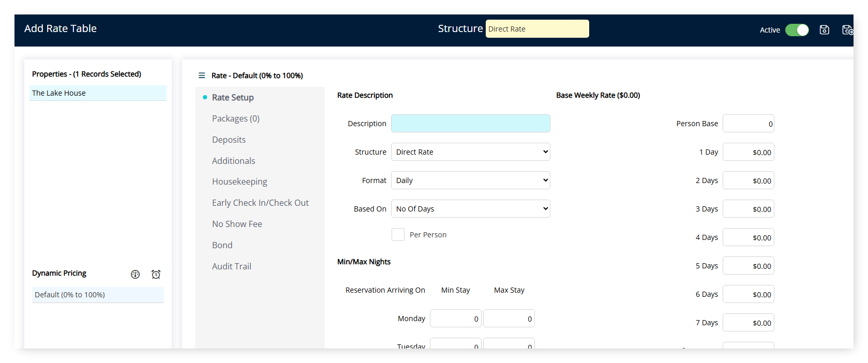The width and height of the screenshot is (868, 363).
Task: Click the Base Weekly Rate ($0.00) heading
Action: (598, 95)
